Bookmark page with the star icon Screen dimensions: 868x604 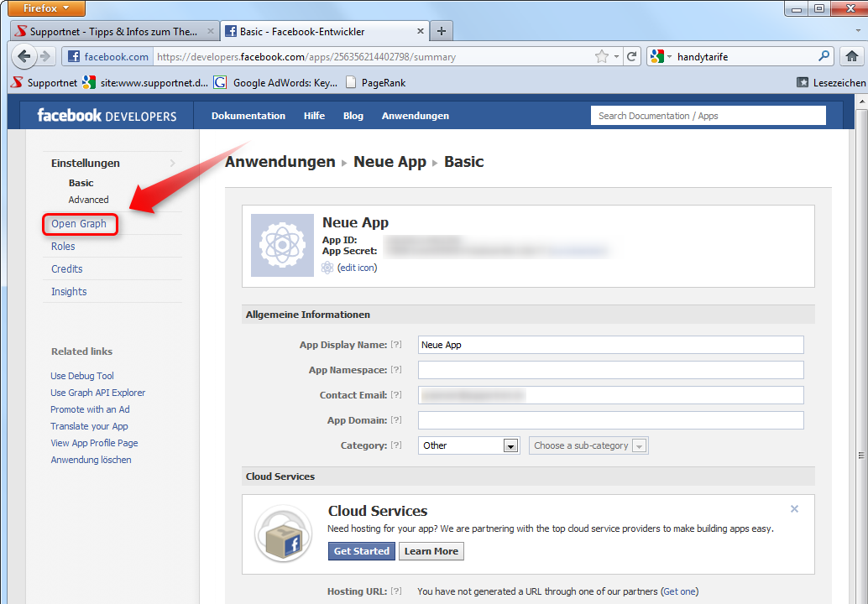(x=601, y=56)
